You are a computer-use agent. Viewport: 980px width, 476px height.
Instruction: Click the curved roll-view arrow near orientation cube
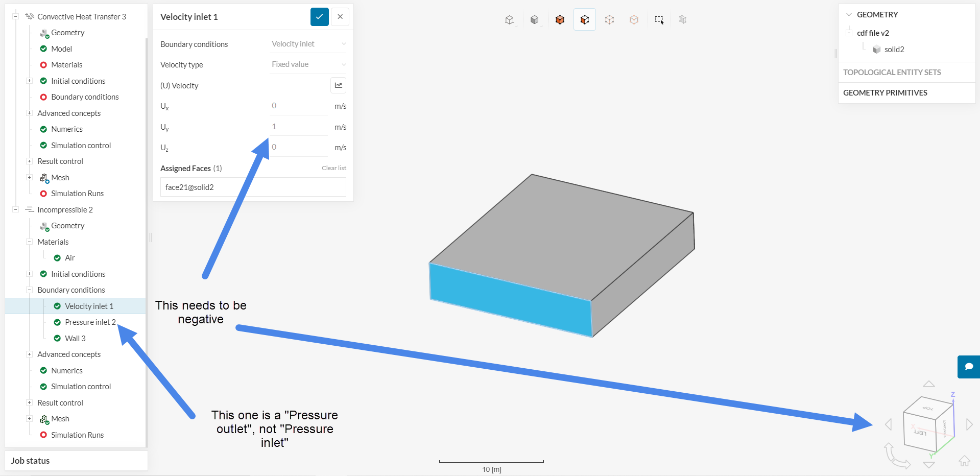(897, 456)
